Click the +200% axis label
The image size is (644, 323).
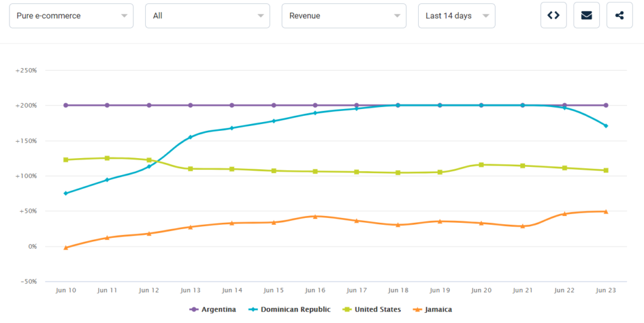[26, 106]
